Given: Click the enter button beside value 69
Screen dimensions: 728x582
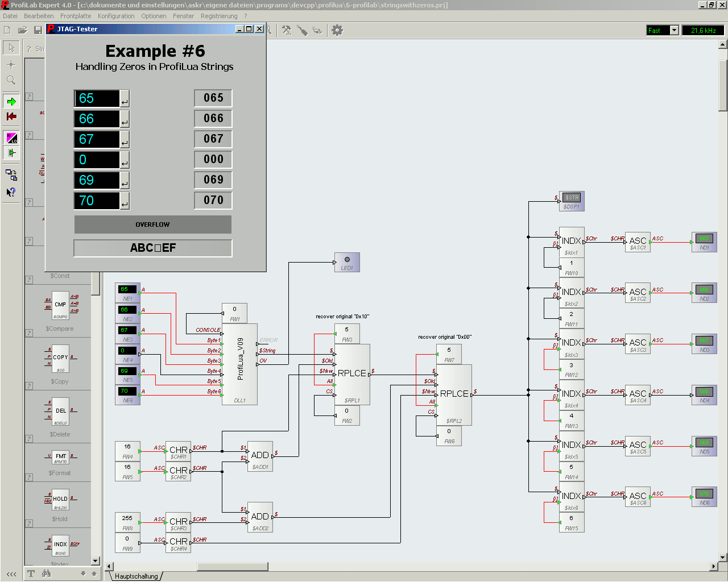Looking at the screenshot, I should pyautogui.click(x=125, y=180).
